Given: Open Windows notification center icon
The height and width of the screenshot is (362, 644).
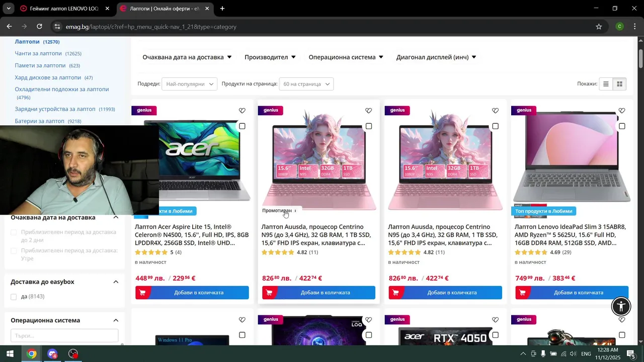Looking at the screenshot, I should click(x=631, y=354).
